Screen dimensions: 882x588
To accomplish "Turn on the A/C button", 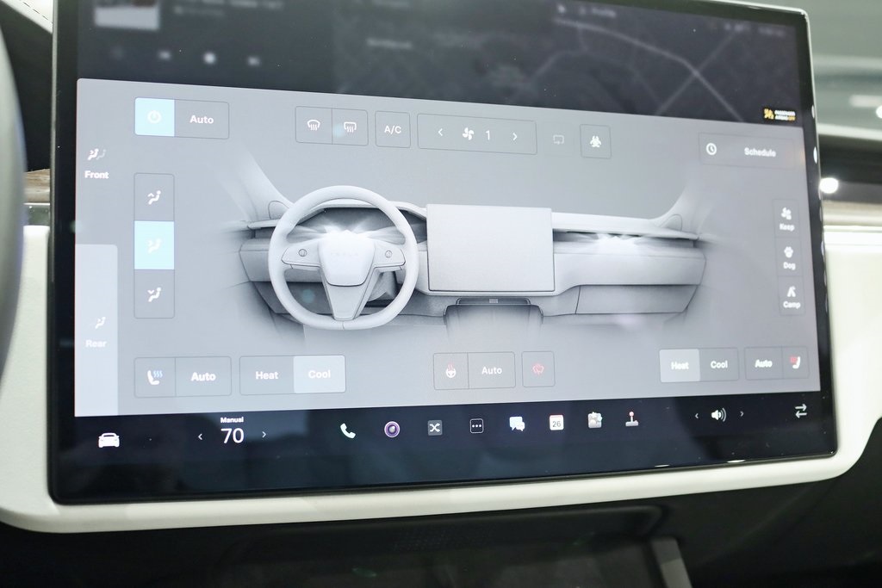I will pyautogui.click(x=392, y=130).
